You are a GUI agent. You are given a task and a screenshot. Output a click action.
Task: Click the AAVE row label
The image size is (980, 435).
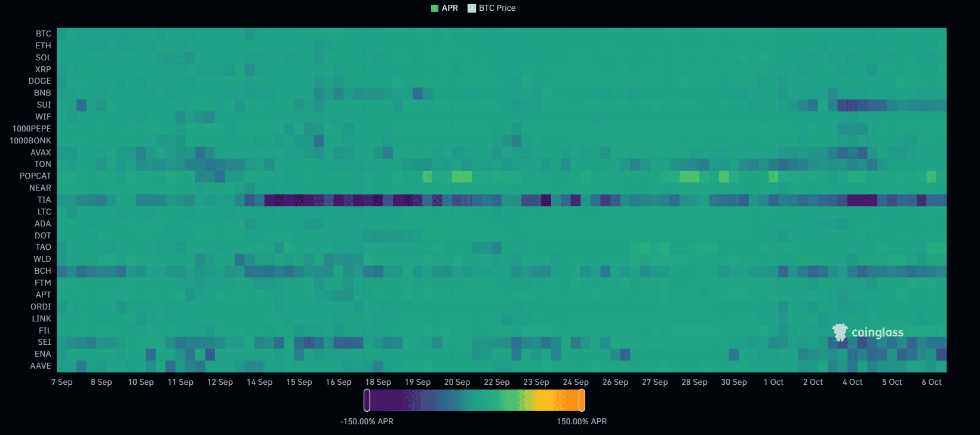[41, 366]
